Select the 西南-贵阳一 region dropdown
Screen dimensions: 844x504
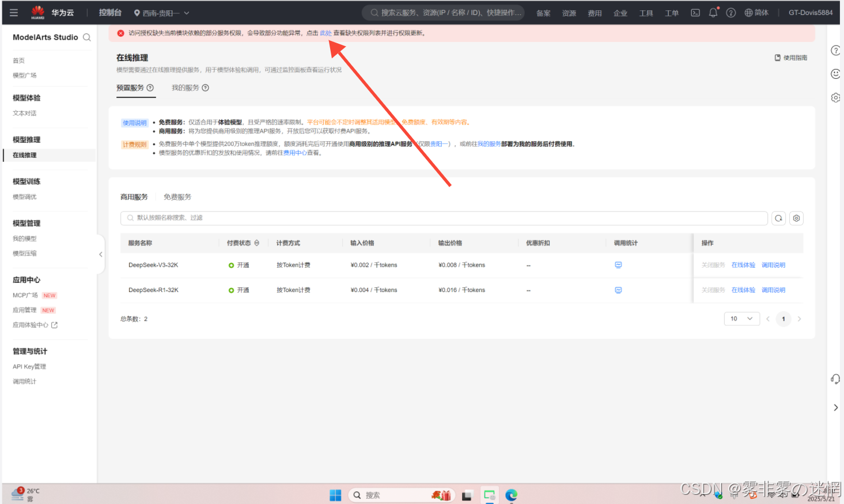(x=161, y=13)
